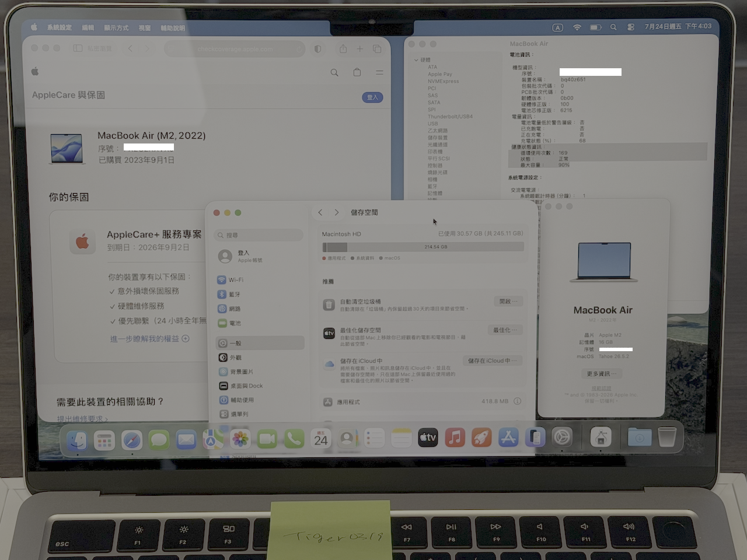This screenshot has height=560, width=747.
Task: Show Safari tab overview
Action: click(377, 49)
